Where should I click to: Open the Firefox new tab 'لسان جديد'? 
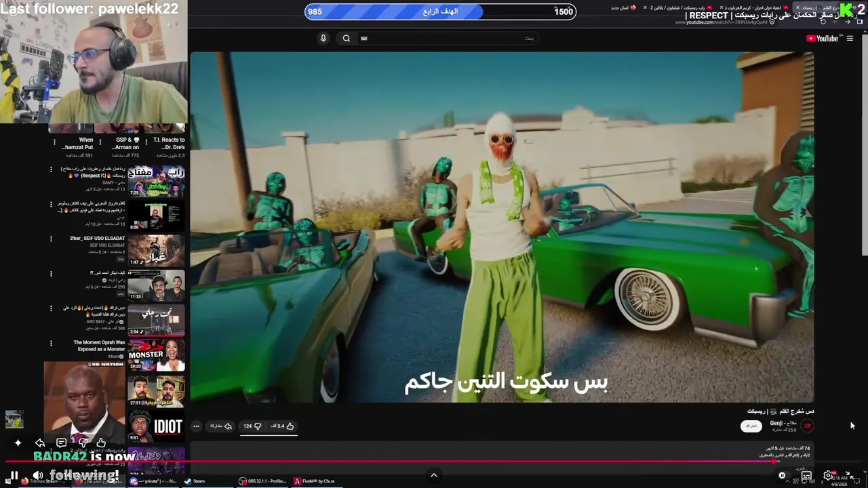click(x=624, y=7)
